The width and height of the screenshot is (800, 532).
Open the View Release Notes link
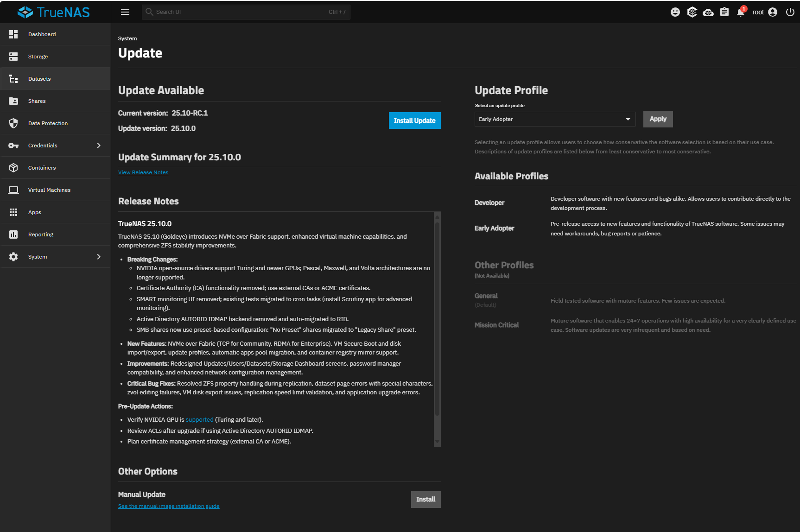143,172
